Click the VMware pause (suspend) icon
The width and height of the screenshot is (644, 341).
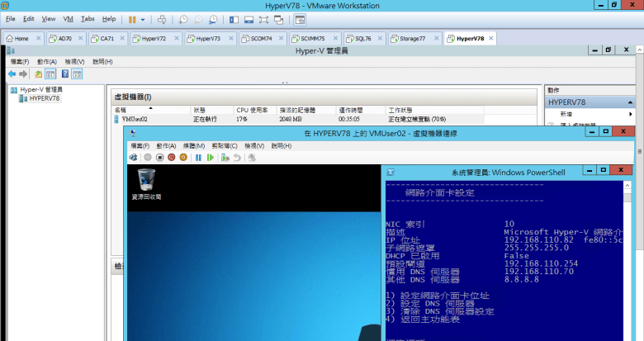click(132, 18)
